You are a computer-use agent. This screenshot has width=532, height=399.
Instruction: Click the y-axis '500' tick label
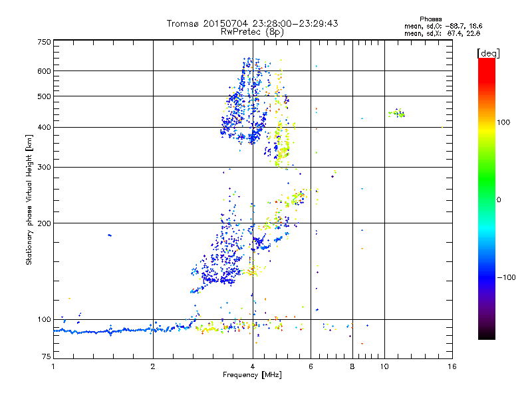tap(44, 96)
